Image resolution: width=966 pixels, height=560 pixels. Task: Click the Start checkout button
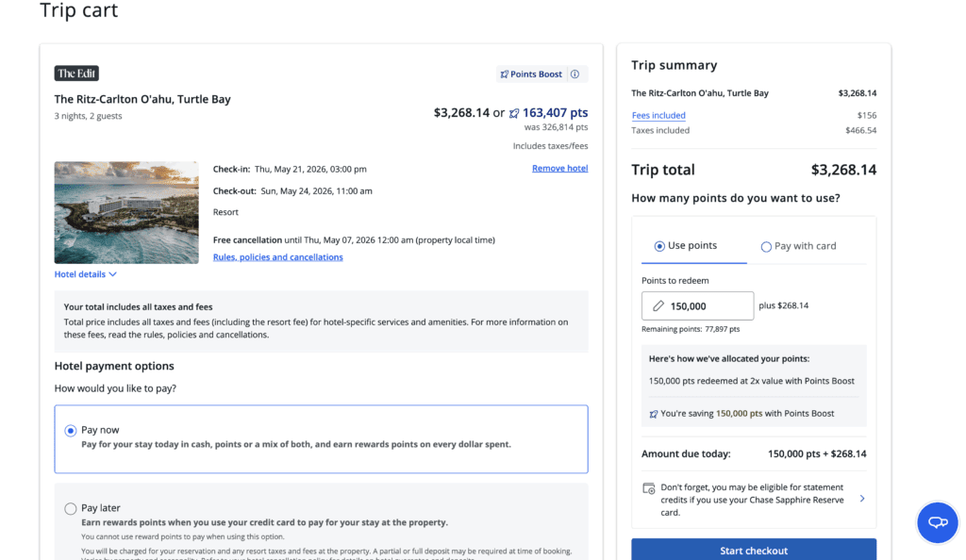753,550
